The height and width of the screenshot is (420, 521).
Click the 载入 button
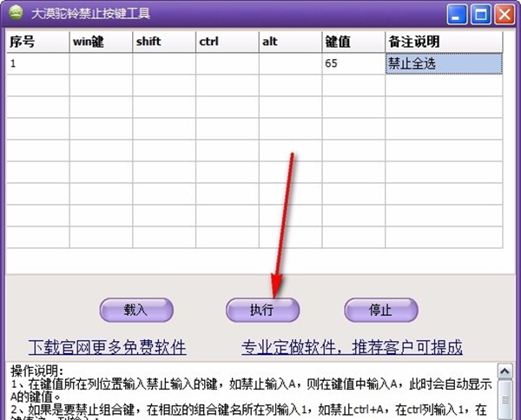tap(136, 310)
